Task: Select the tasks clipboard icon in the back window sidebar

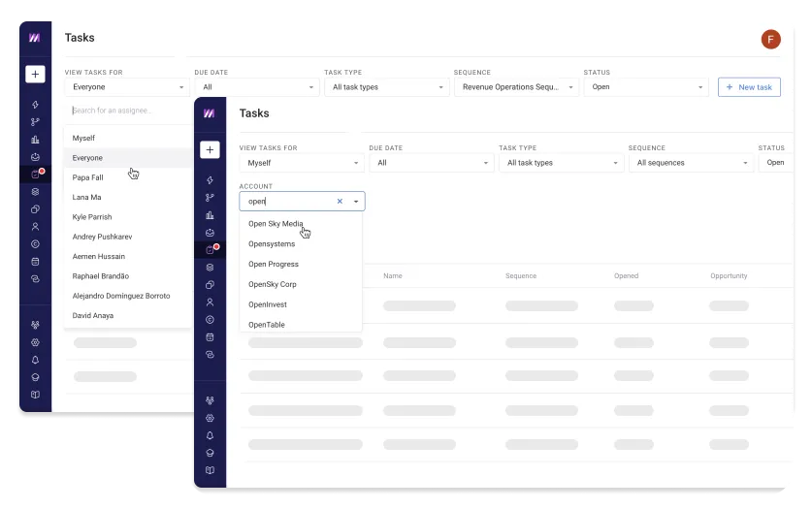Action: pos(35,175)
